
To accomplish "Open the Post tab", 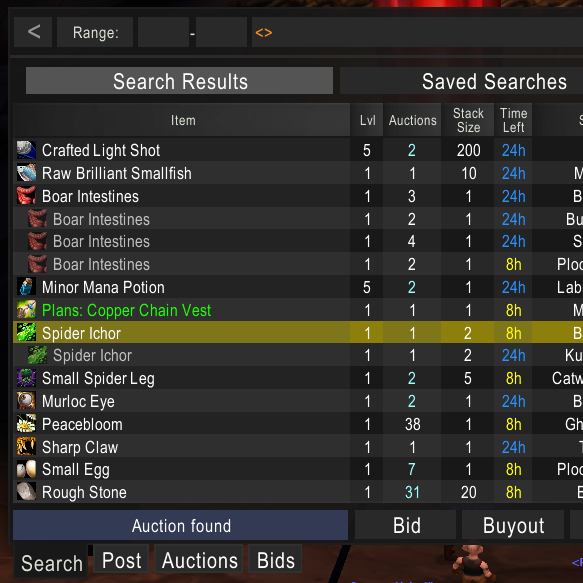I will coord(121,560).
